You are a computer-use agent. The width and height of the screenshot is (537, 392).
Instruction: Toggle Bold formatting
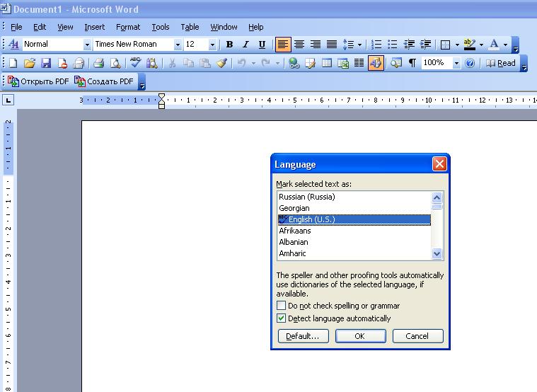pyautogui.click(x=229, y=45)
